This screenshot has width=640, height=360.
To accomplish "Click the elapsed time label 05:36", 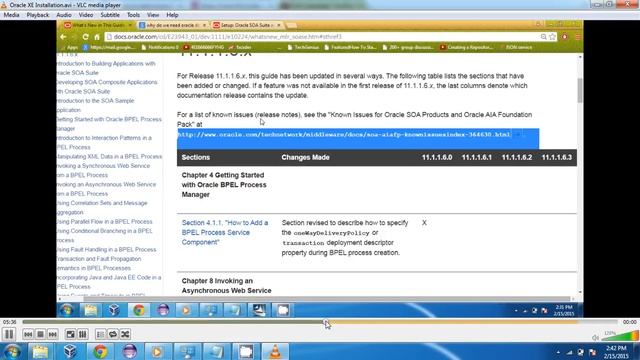I will click(10, 322).
